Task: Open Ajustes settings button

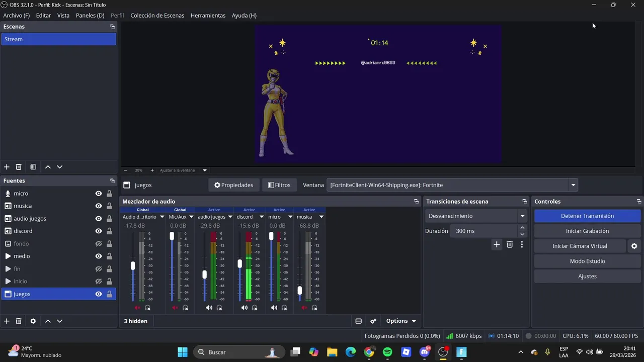Action: point(587,277)
